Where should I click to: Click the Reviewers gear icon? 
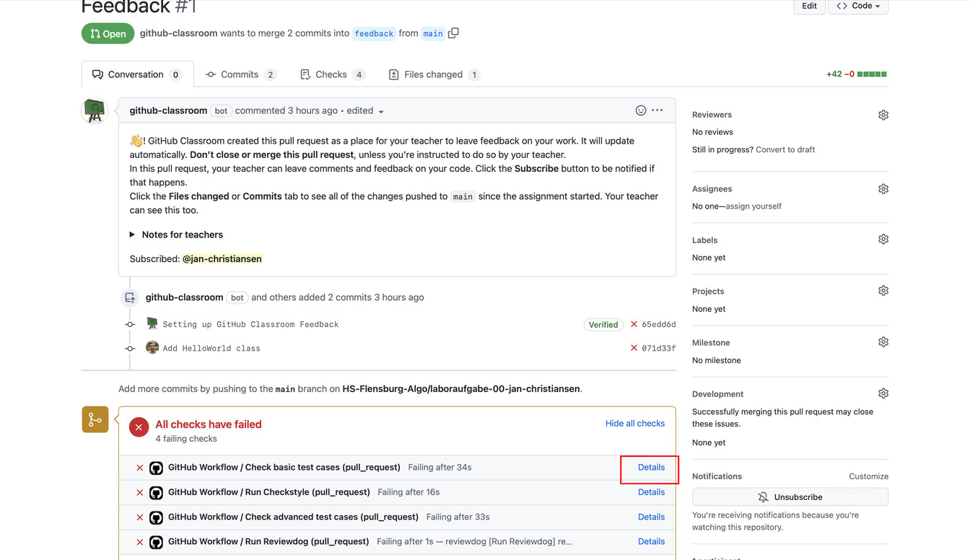[x=883, y=115]
